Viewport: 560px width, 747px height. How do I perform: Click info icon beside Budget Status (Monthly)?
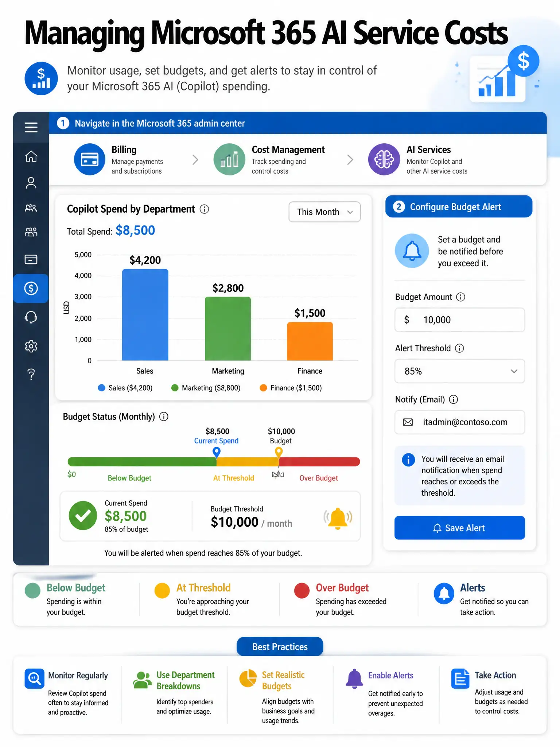pyautogui.click(x=164, y=417)
